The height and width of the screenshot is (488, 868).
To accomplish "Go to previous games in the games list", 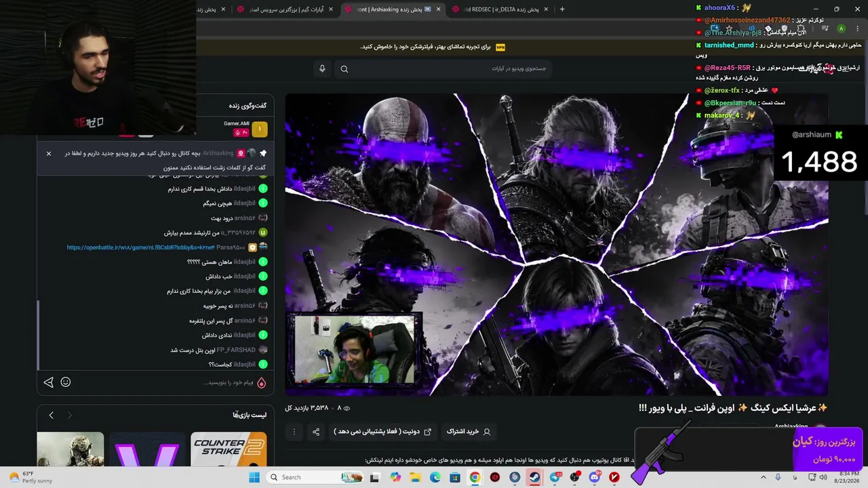I will 51,415.
